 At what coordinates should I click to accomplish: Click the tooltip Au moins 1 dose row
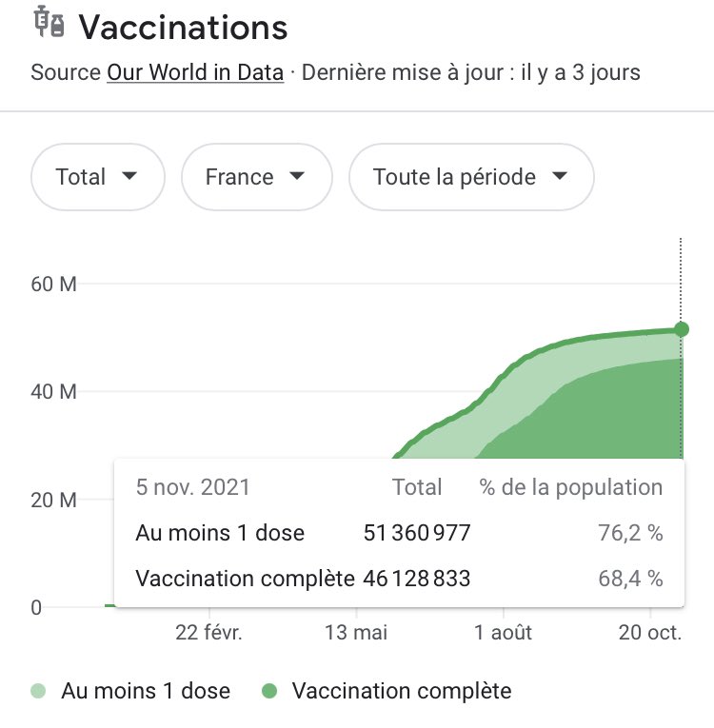(x=399, y=533)
